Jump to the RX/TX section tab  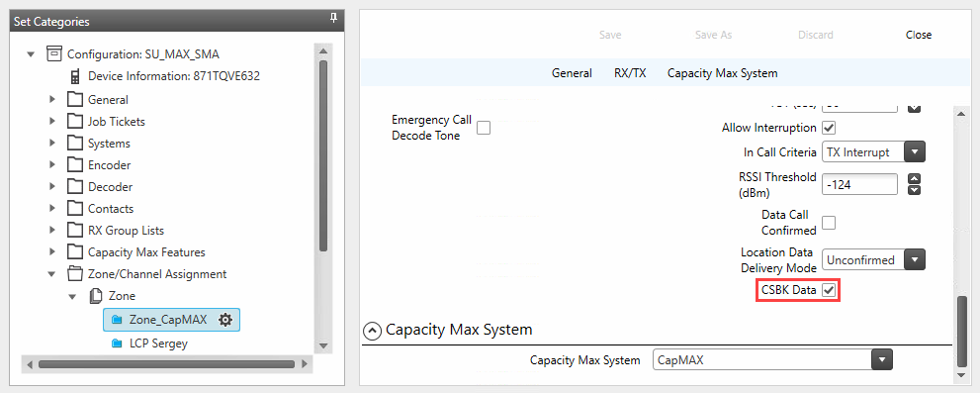point(630,73)
